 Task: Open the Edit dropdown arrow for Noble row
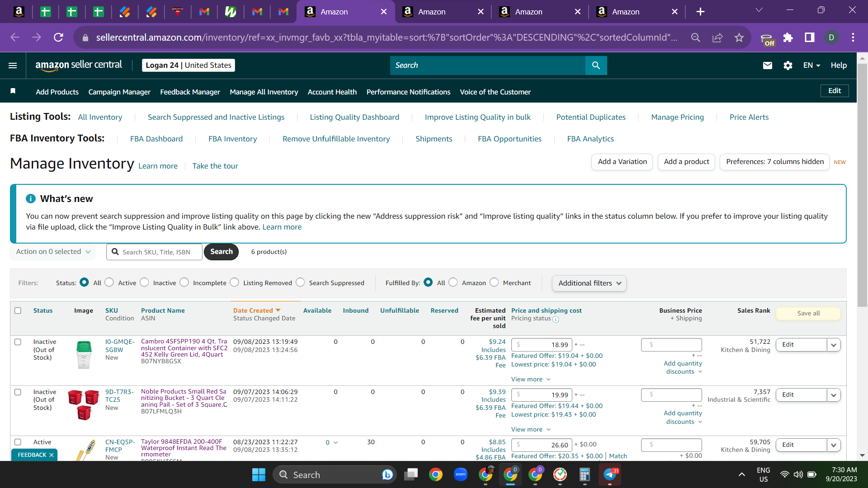(x=834, y=395)
